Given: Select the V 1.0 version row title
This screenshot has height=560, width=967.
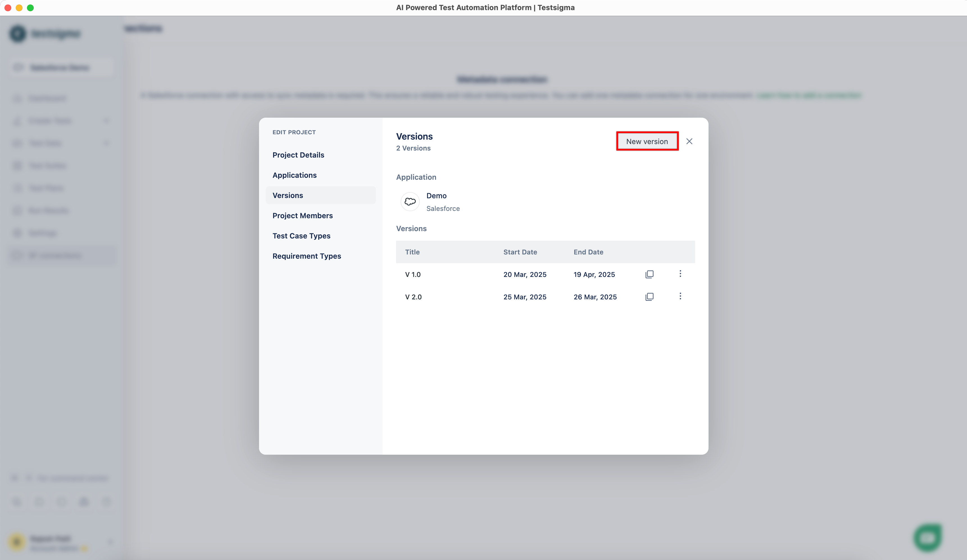Looking at the screenshot, I should 413,275.
